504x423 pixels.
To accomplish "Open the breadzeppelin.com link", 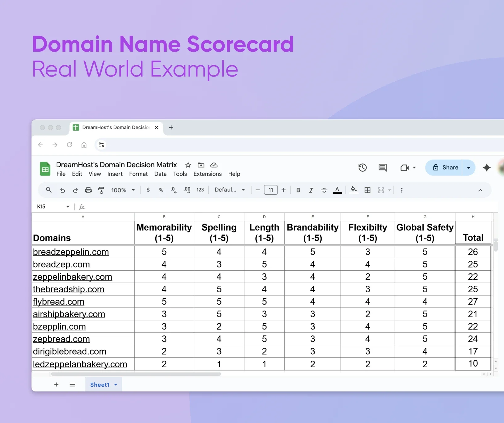I will (x=71, y=252).
